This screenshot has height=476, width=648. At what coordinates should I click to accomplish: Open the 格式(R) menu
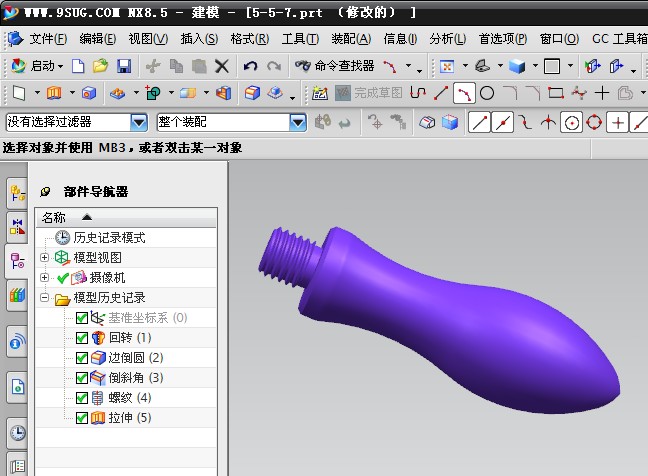(250, 39)
